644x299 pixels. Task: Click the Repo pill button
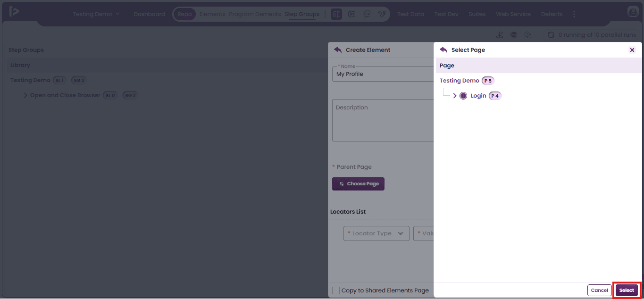(x=185, y=14)
